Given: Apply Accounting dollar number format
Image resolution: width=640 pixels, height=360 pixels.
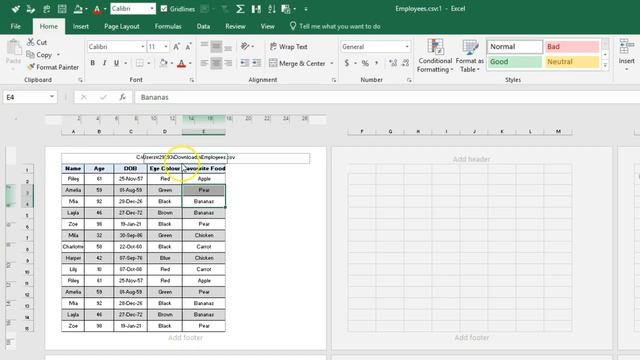Looking at the screenshot, I should point(347,63).
